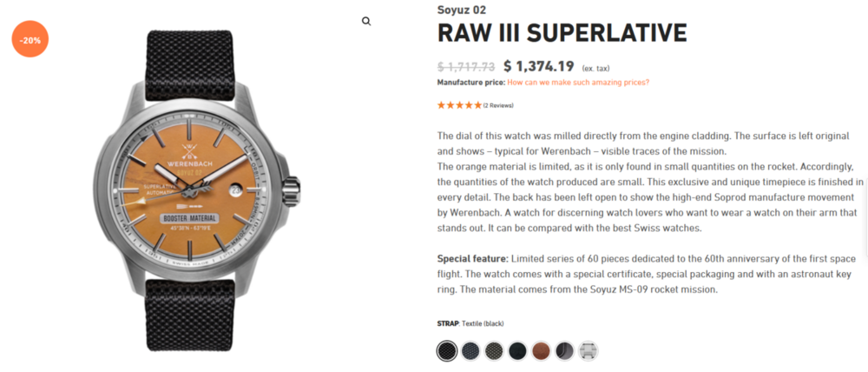Screen dimensions: 868x372
Task: Open 'How can we make such amazing prices?' link
Action: (x=578, y=83)
